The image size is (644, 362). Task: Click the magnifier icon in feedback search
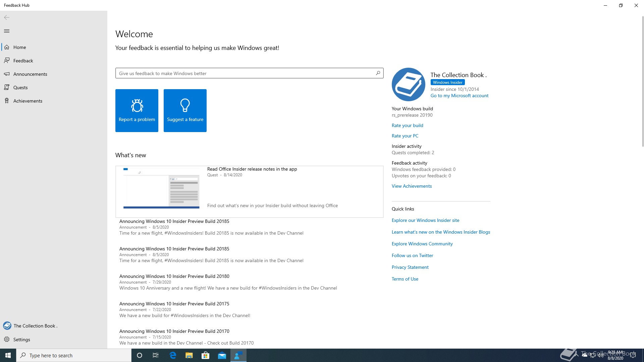pyautogui.click(x=378, y=73)
